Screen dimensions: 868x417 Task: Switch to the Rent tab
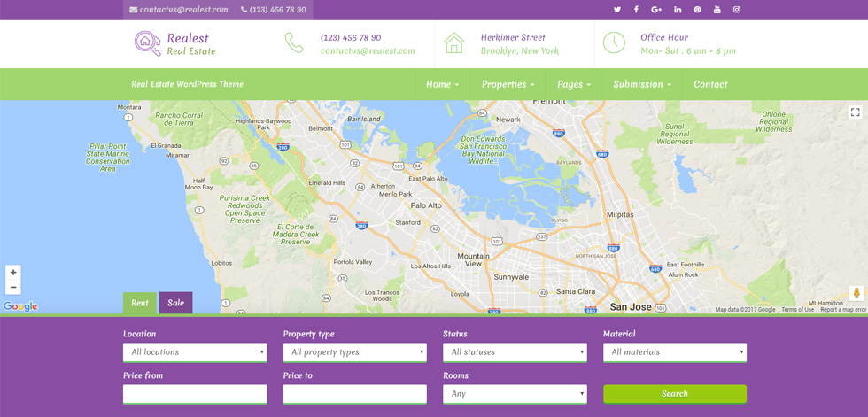coord(140,303)
